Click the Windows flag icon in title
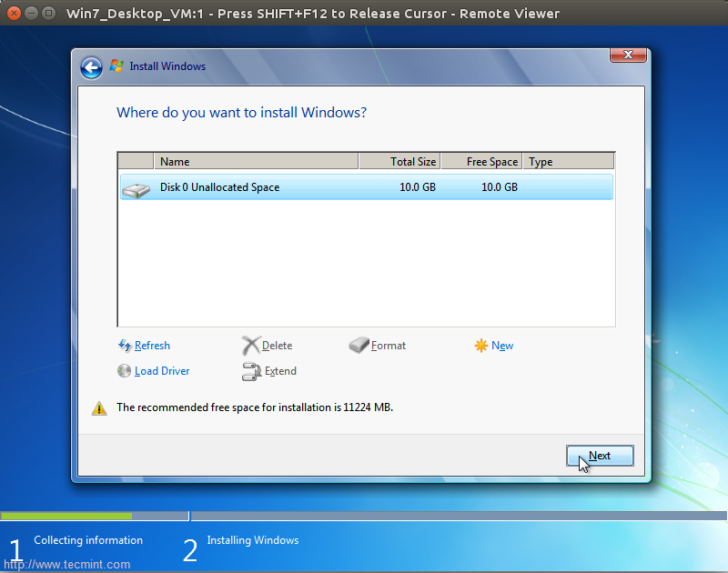Screen dimensions: 728x573 116,66
